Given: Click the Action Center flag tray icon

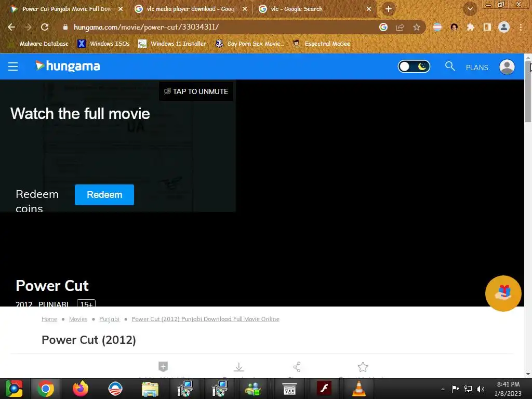Looking at the screenshot, I should tap(455, 389).
